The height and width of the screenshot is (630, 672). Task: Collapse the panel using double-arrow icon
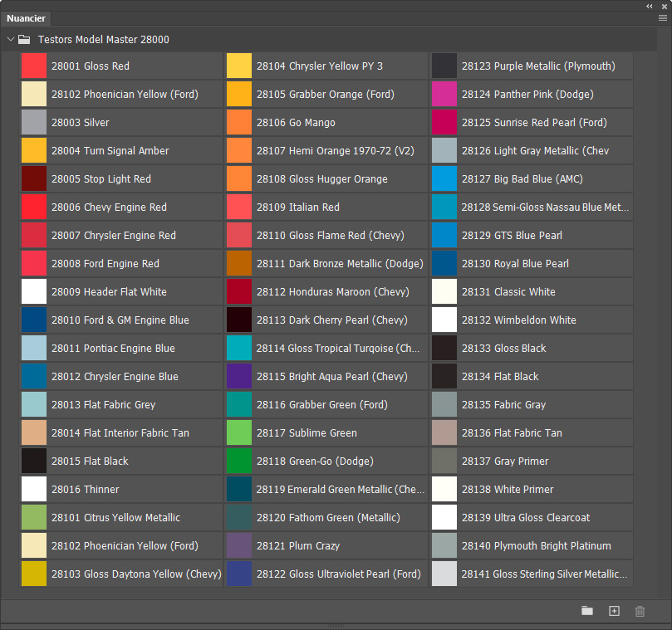650,5
